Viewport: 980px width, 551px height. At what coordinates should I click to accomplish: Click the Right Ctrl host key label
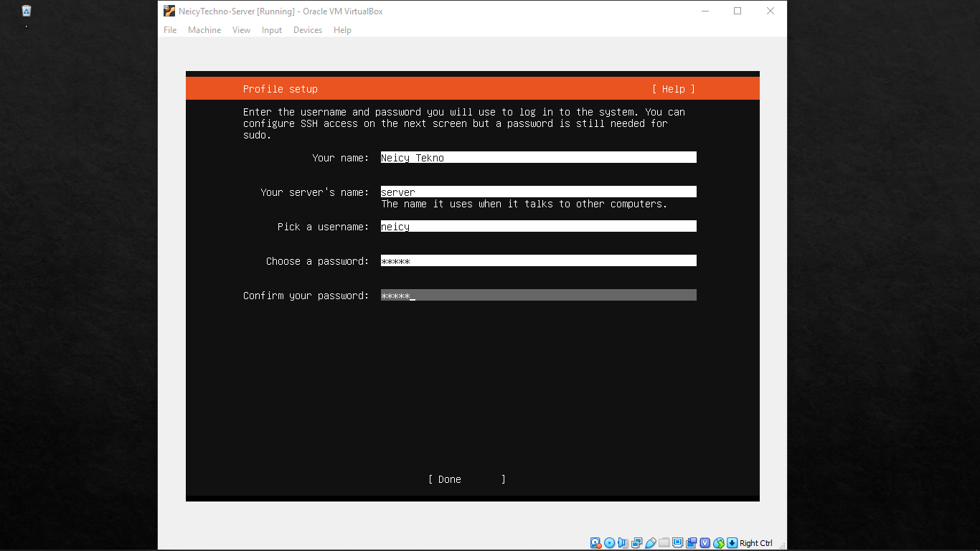coord(756,543)
